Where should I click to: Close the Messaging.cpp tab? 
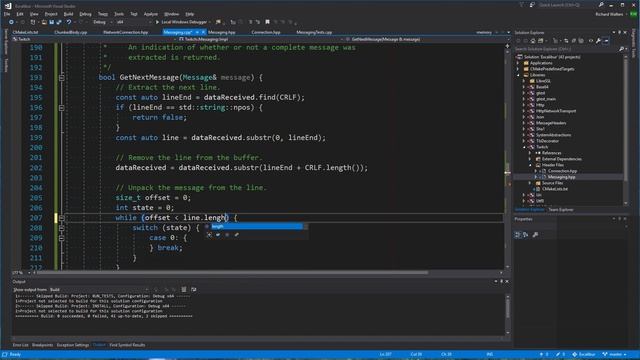203,32
